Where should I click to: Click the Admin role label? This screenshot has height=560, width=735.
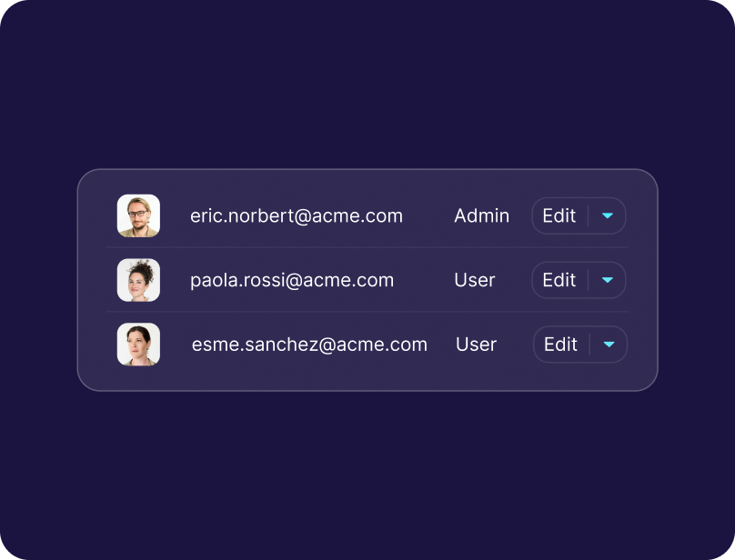coord(481,216)
